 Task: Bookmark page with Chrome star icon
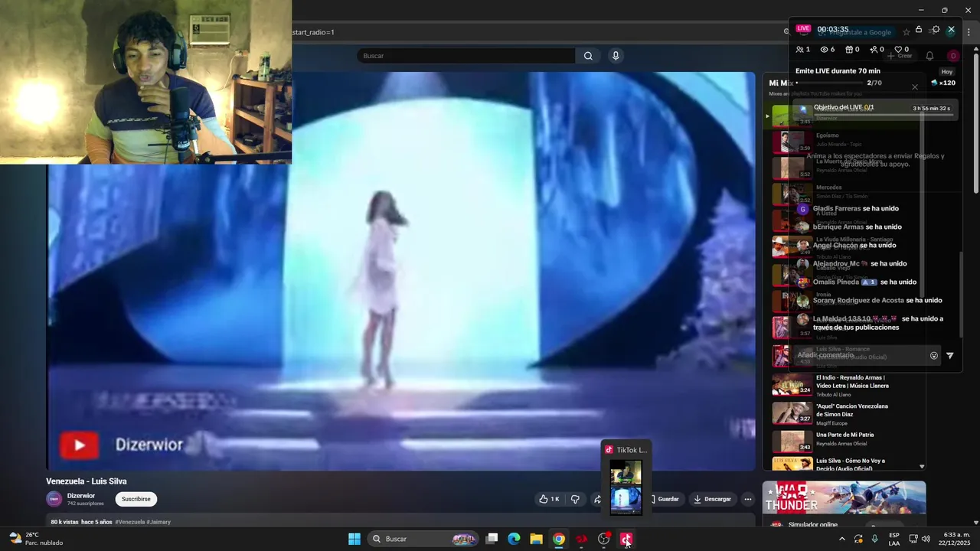coord(906,32)
